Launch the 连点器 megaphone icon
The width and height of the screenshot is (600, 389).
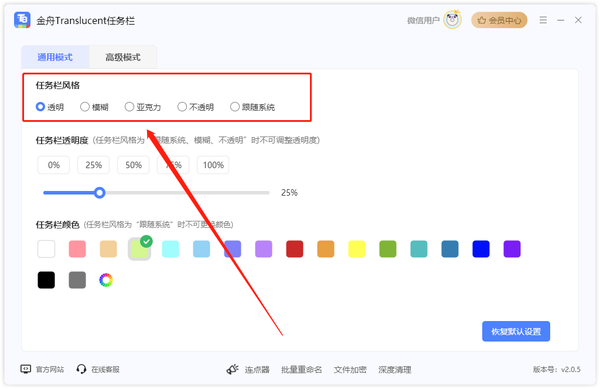coord(233,369)
